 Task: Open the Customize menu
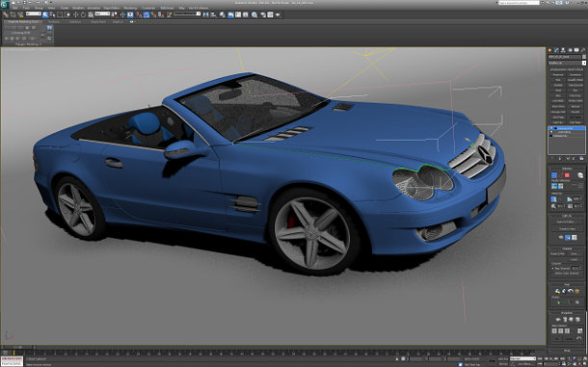coord(148,8)
